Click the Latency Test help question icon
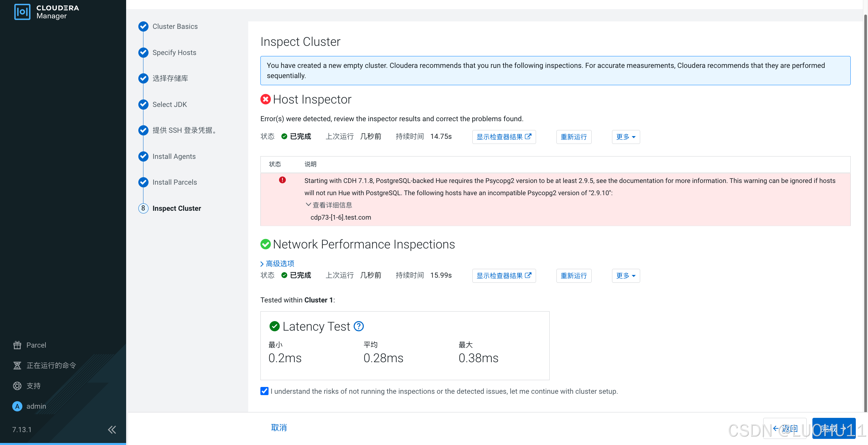This screenshot has height=445, width=868. point(358,327)
